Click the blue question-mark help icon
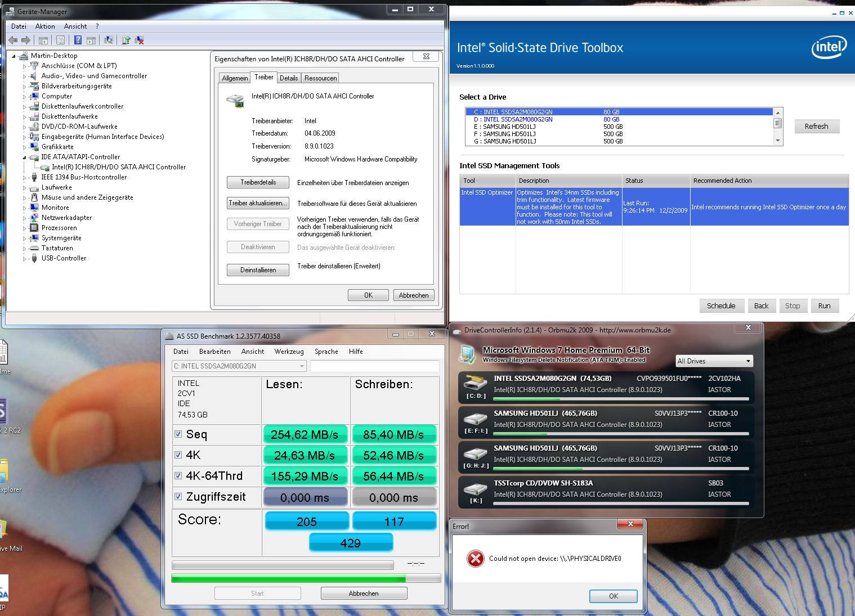Screen dimensions: 855x616 pyautogui.click(x=78, y=40)
